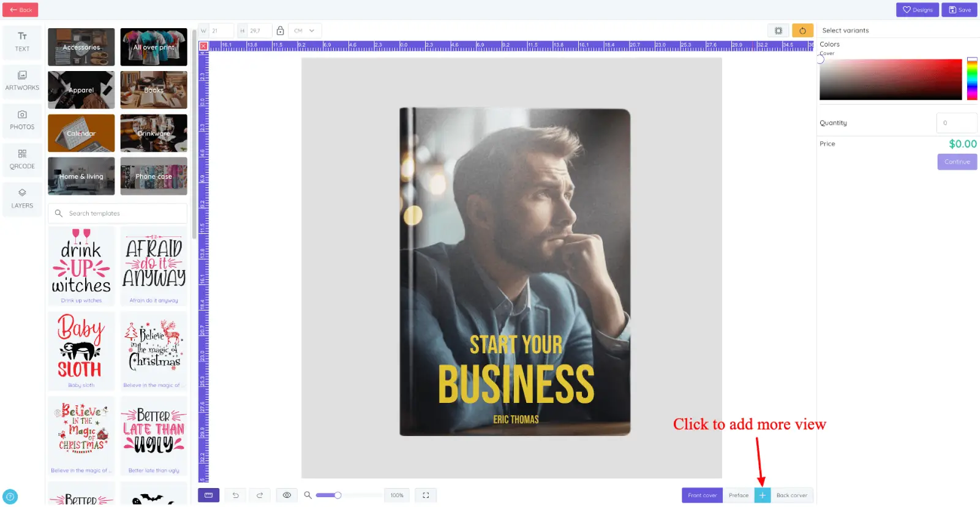
Task: Go back with the Back button
Action: click(x=20, y=10)
